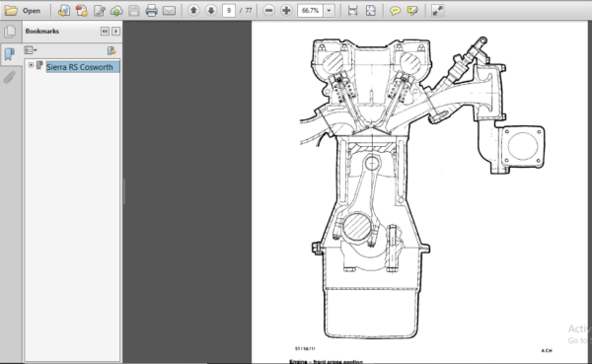This screenshot has height=364, width=592.
Task: Click the email envelope icon
Action: (169, 11)
